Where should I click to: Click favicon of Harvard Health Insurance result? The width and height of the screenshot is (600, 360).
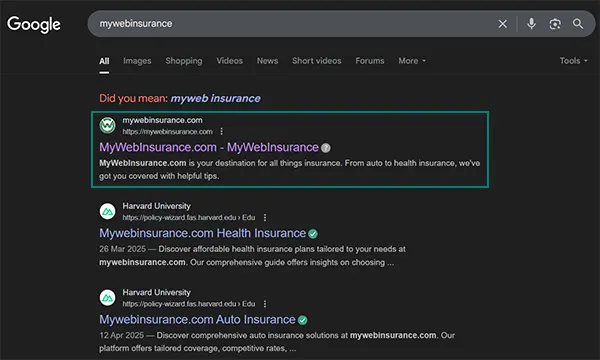coord(108,211)
